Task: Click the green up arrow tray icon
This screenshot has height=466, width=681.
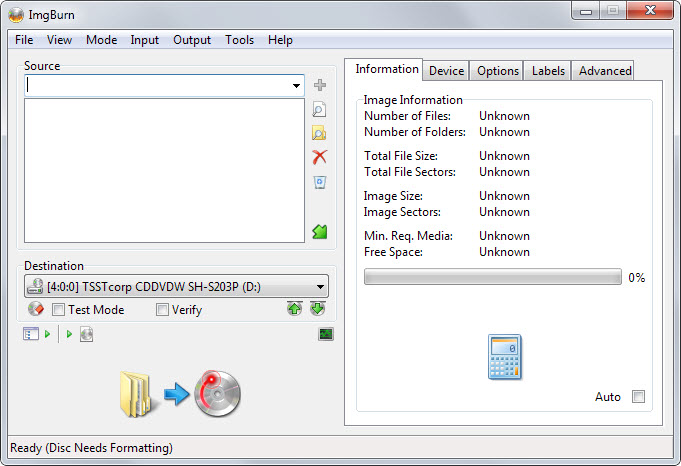Action: [x=294, y=309]
